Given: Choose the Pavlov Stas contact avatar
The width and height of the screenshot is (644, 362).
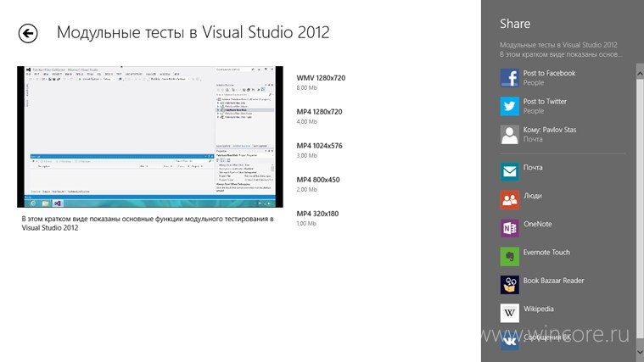Looking at the screenshot, I should pyautogui.click(x=510, y=134).
